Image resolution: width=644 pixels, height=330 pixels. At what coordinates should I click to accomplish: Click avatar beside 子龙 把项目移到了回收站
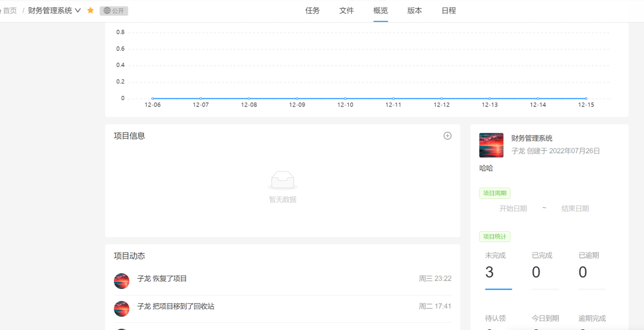[x=122, y=309]
